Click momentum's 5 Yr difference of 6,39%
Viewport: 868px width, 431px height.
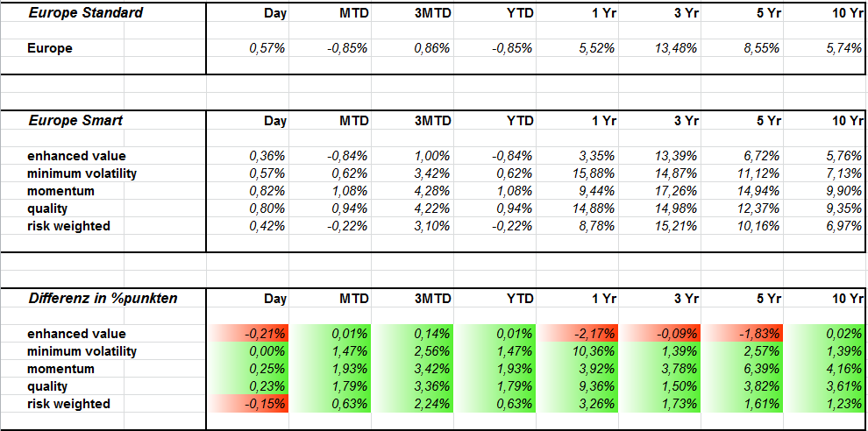click(x=761, y=369)
